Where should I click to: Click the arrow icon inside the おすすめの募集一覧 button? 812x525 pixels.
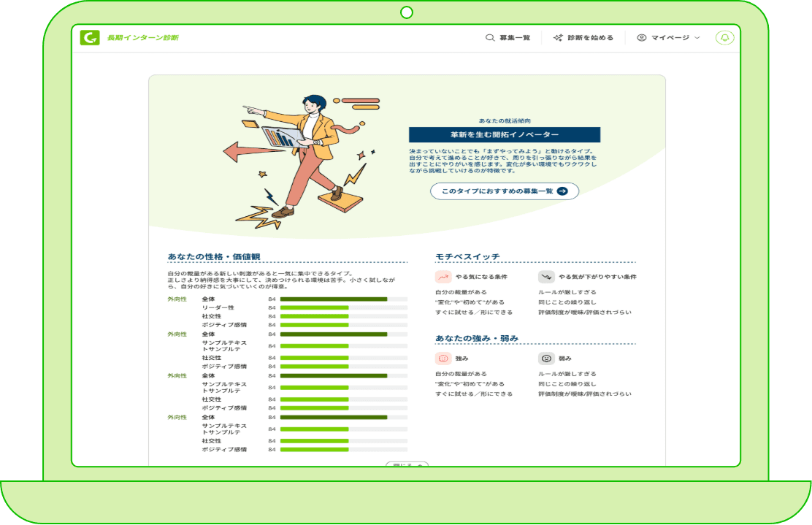click(x=562, y=191)
